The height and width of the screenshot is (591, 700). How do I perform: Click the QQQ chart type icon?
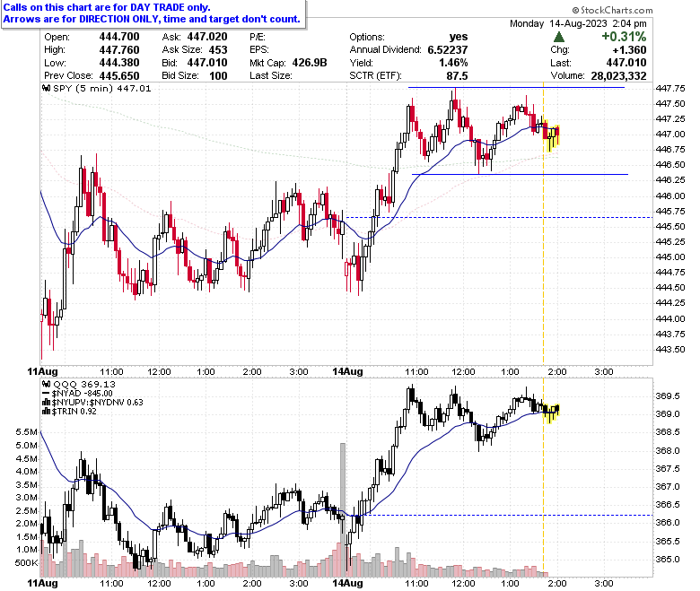(47, 384)
